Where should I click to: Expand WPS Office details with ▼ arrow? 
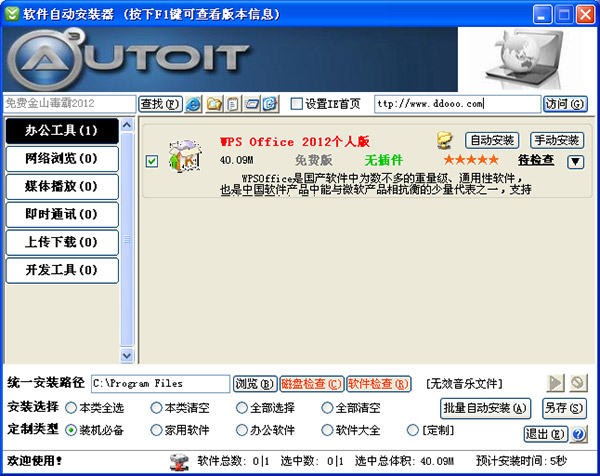(x=575, y=162)
